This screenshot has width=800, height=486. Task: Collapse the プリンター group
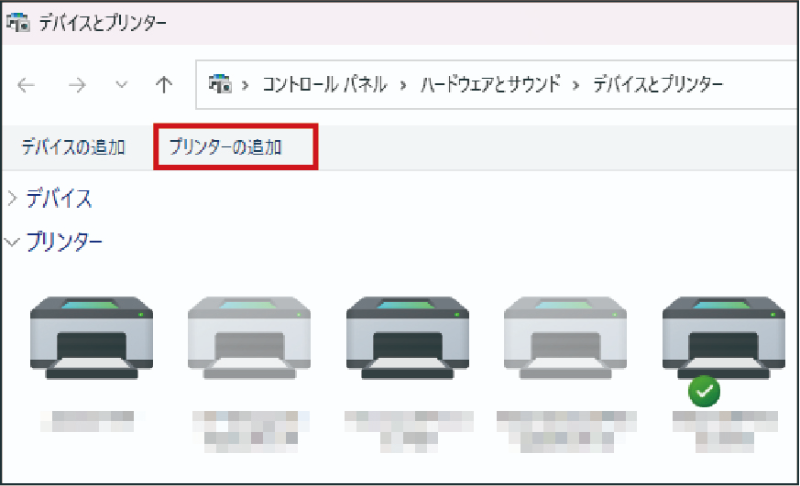tap(12, 242)
